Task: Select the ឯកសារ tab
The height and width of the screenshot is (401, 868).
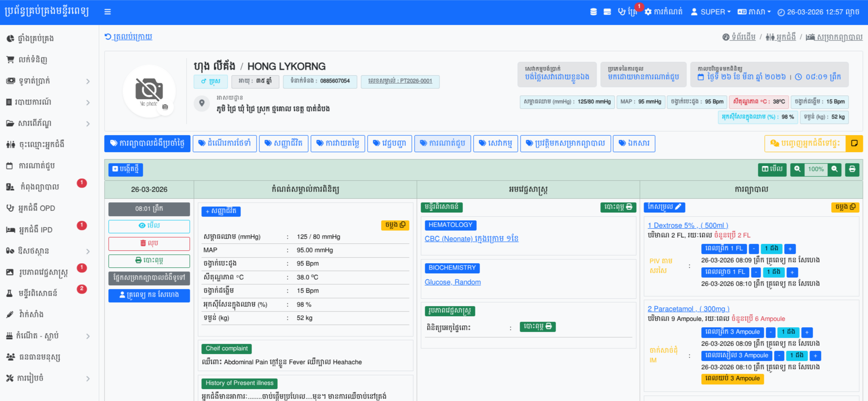Action: tap(634, 143)
